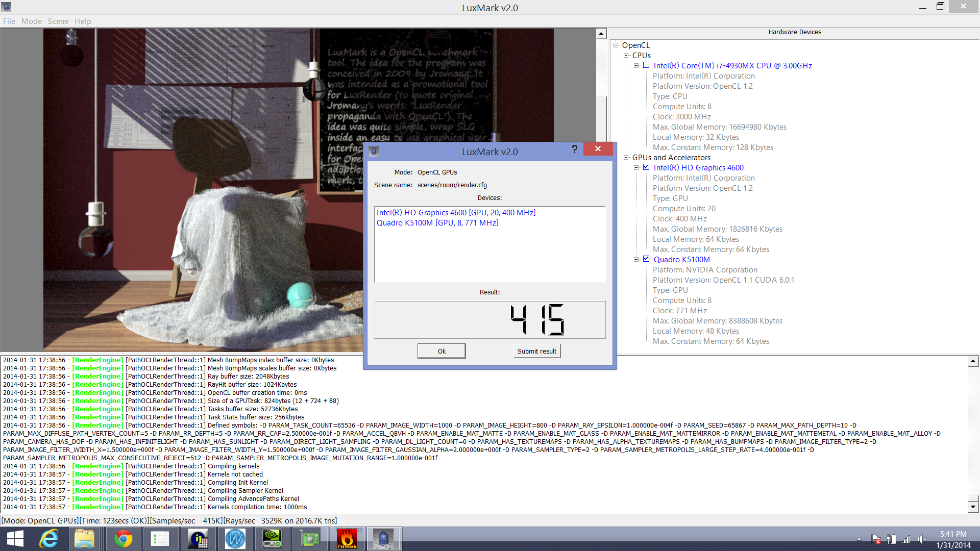980x551 pixels.
Task: Open File Explorer from the taskbar
Action: tap(84, 539)
